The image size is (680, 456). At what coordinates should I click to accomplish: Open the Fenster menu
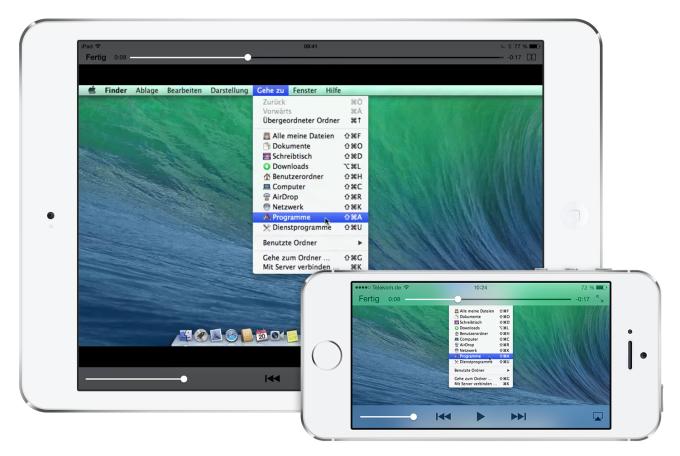[305, 90]
